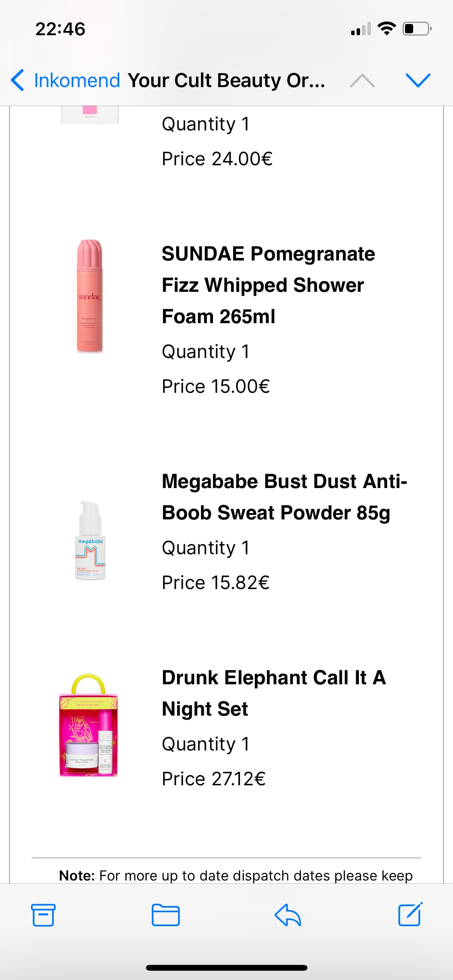Viewport: 453px width, 980px height.
Task: Go to next message with down arrow
Action: [418, 81]
